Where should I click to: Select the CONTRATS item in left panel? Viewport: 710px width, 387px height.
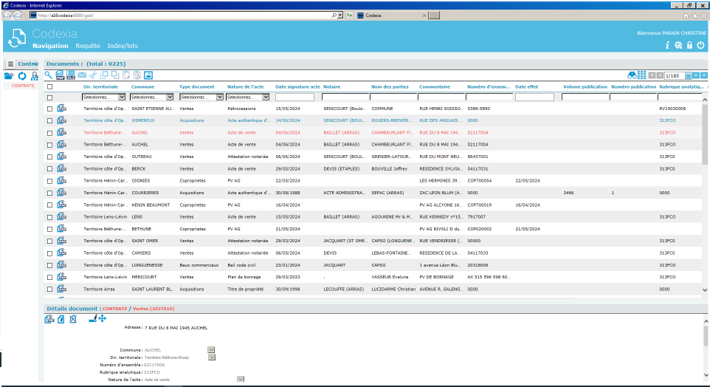pos(23,86)
